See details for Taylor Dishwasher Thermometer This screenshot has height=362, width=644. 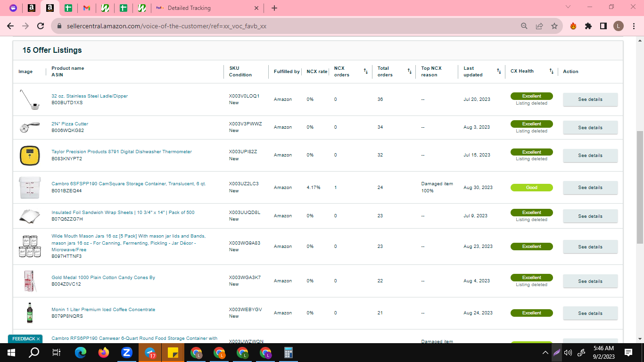pos(590,155)
